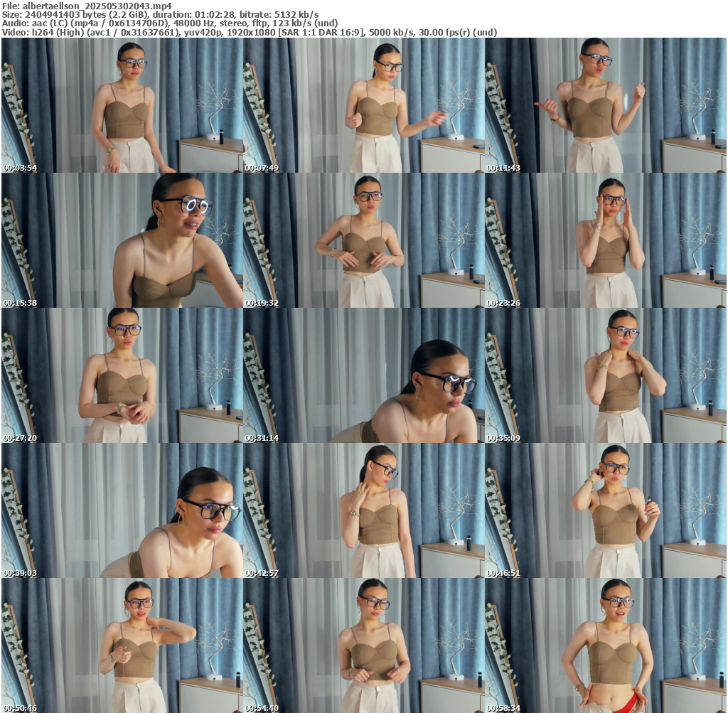The height and width of the screenshot is (713, 728).
Task: Click the Size line showing 2.2 GiB
Action: [x=160, y=14]
